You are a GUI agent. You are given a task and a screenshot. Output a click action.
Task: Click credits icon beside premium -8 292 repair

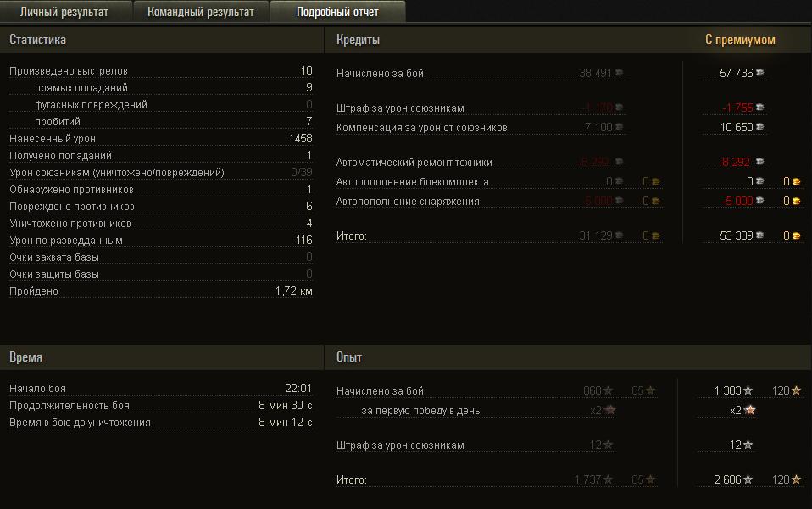click(x=759, y=162)
